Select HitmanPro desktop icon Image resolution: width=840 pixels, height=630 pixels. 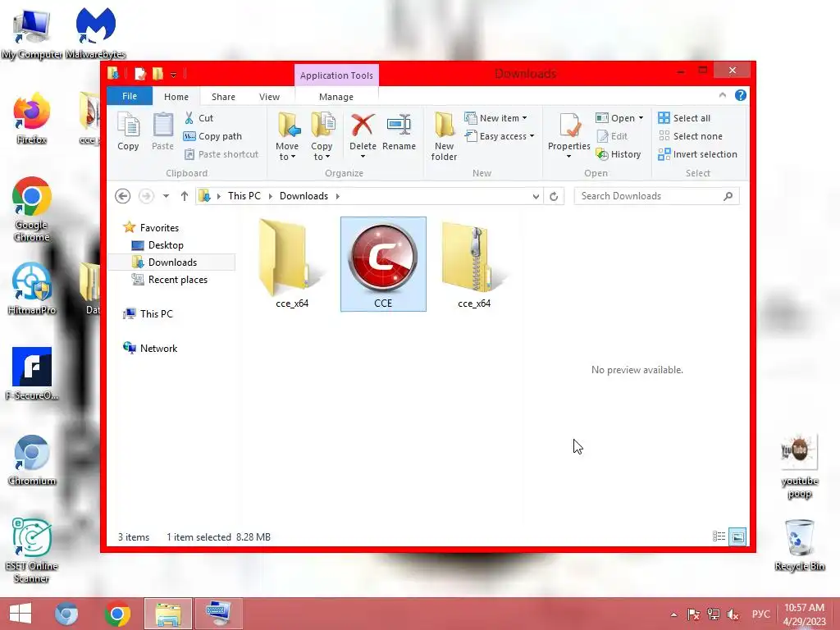coord(32,288)
